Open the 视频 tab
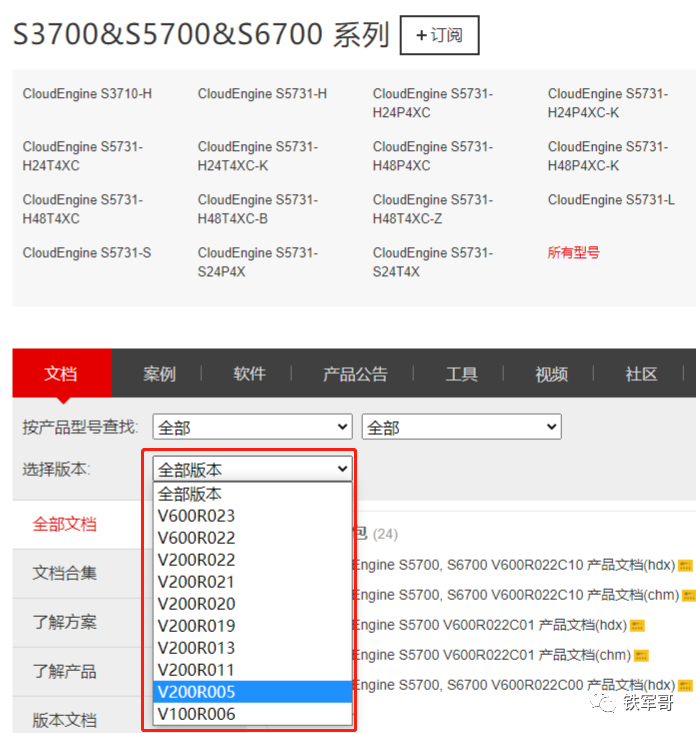 tap(551, 374)
